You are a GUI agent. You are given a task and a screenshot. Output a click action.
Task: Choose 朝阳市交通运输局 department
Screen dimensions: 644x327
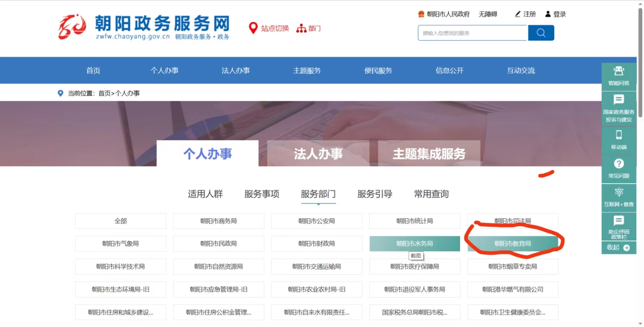point(317,267)
